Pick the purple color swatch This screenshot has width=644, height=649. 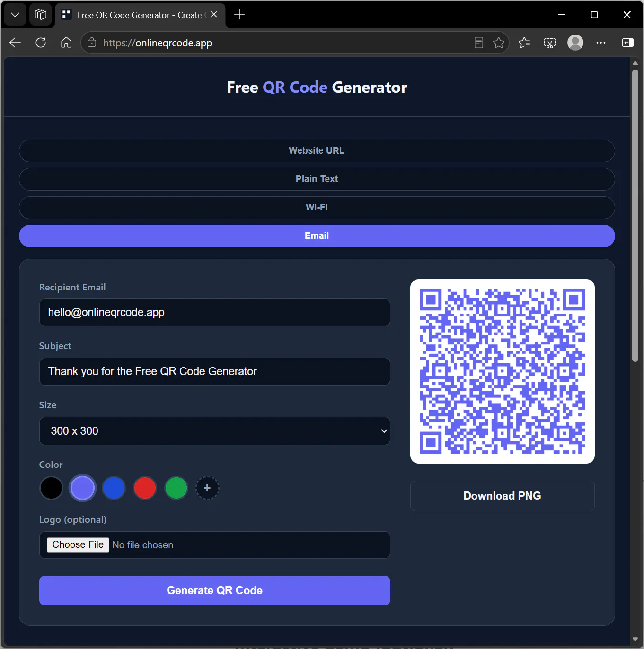pos(82,488)
